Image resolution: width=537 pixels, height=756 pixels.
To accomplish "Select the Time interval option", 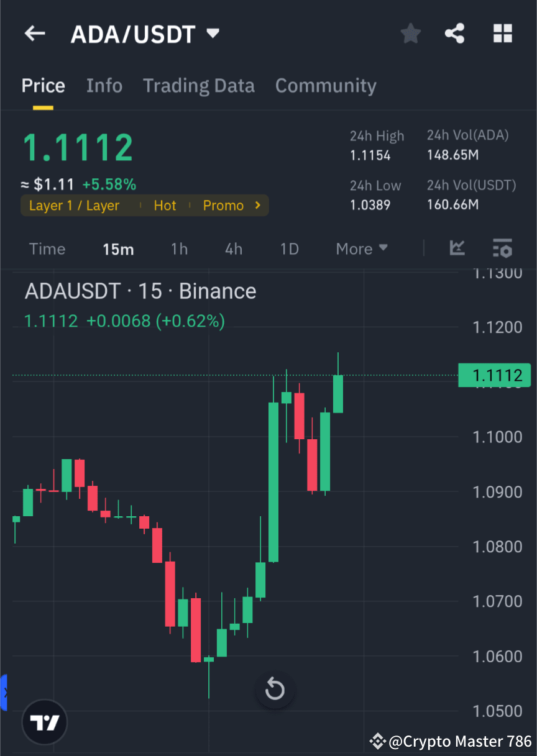I will (x=47, y=248).
